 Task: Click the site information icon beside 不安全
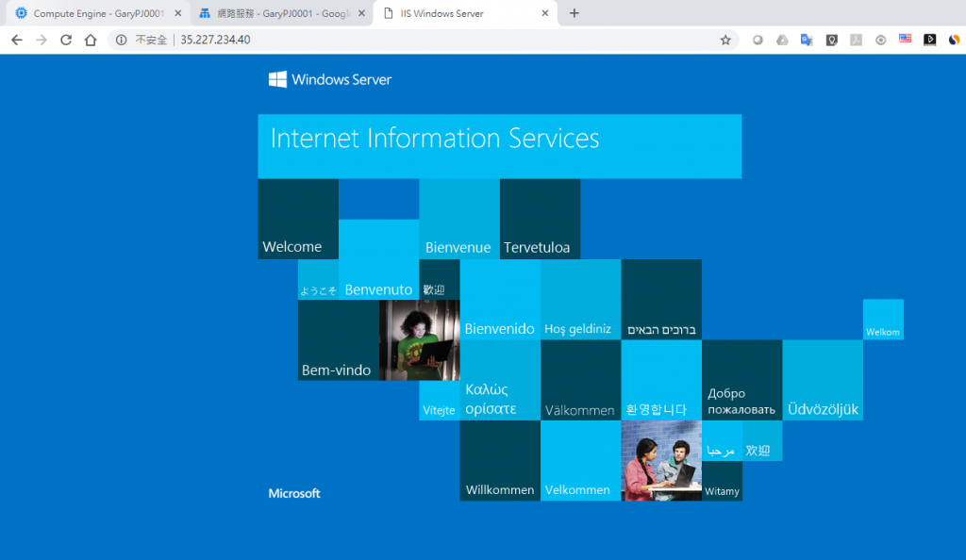(122, 40)
